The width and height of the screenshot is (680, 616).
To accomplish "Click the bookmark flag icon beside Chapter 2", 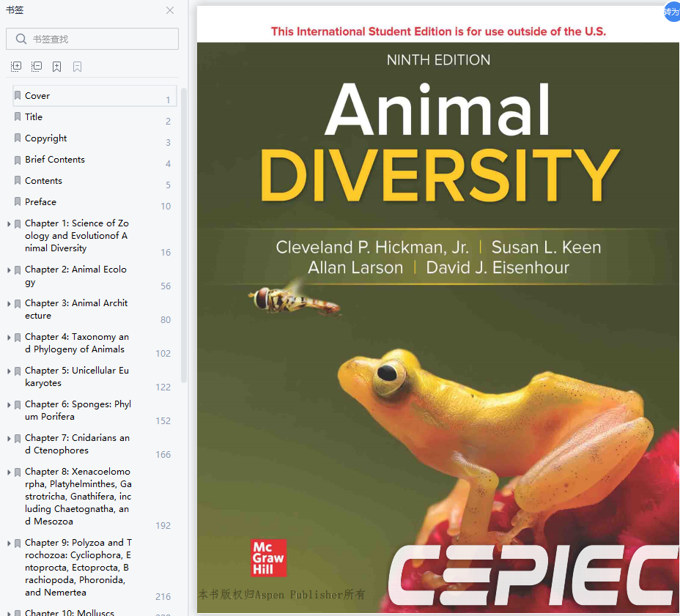I will pos(18,270).
